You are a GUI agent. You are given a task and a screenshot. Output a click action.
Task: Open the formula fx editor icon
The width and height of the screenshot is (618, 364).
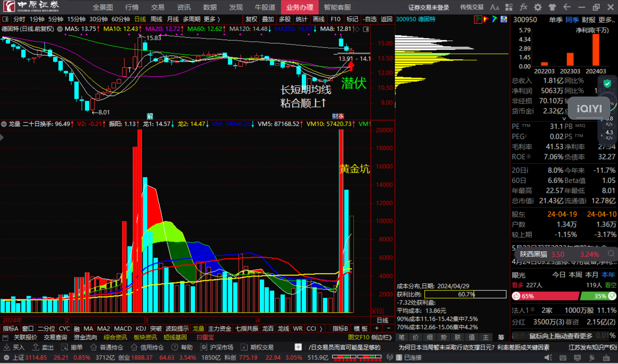click(x=523, y=7)
